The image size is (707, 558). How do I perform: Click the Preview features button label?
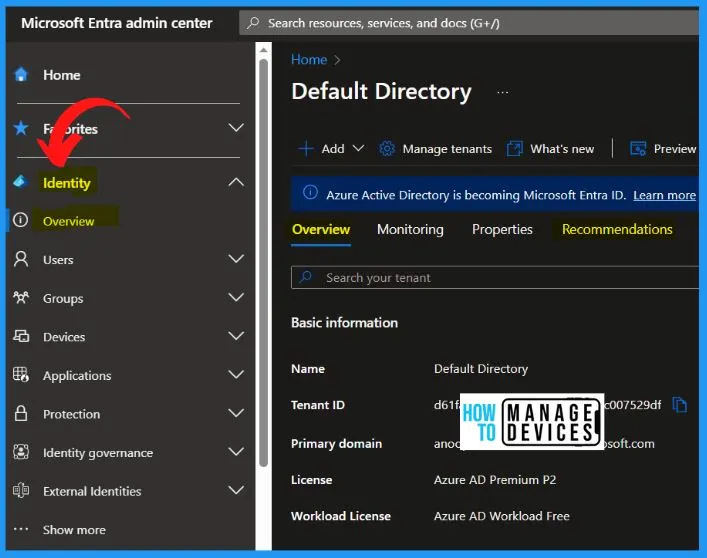click(x=675, y=149)
